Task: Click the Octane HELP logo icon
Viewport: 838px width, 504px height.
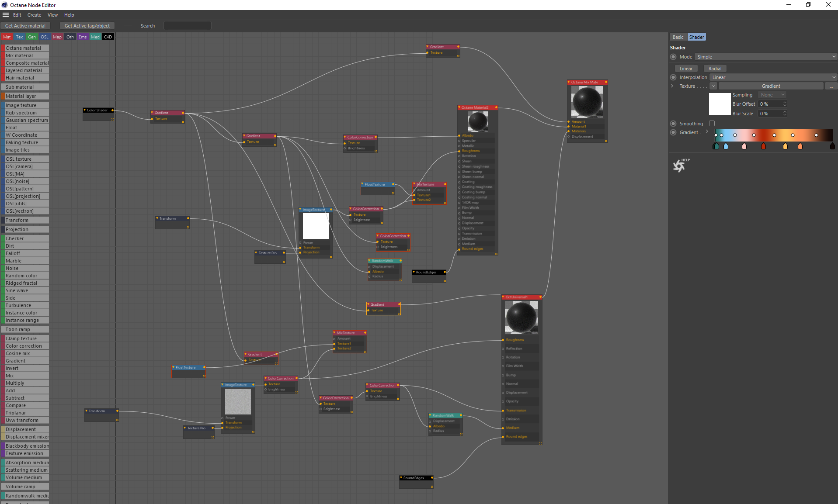Action: 681,166
